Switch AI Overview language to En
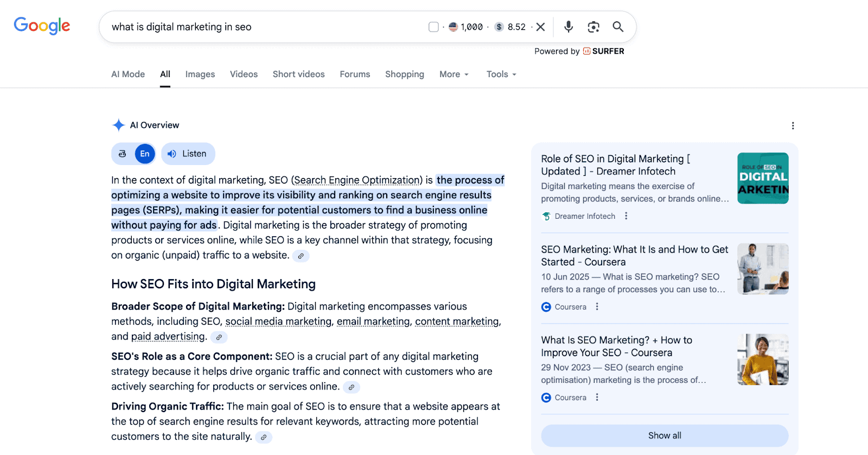Viewport: 868px width, 455px height. (x=145, y=154)
